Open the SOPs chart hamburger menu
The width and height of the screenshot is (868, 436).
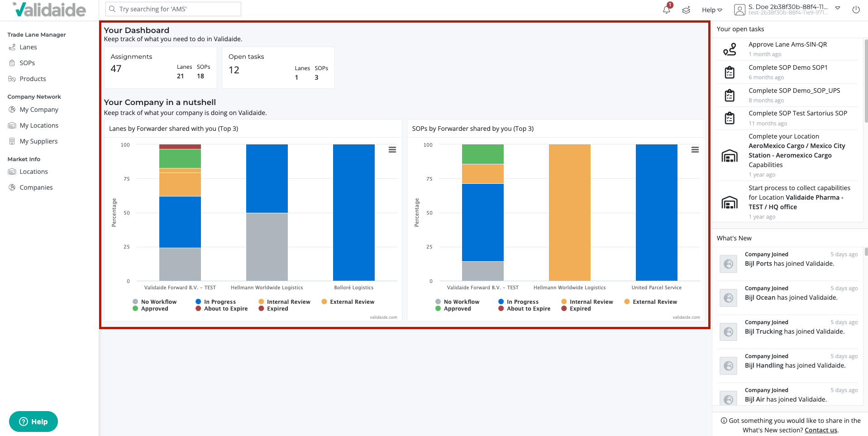695,150
